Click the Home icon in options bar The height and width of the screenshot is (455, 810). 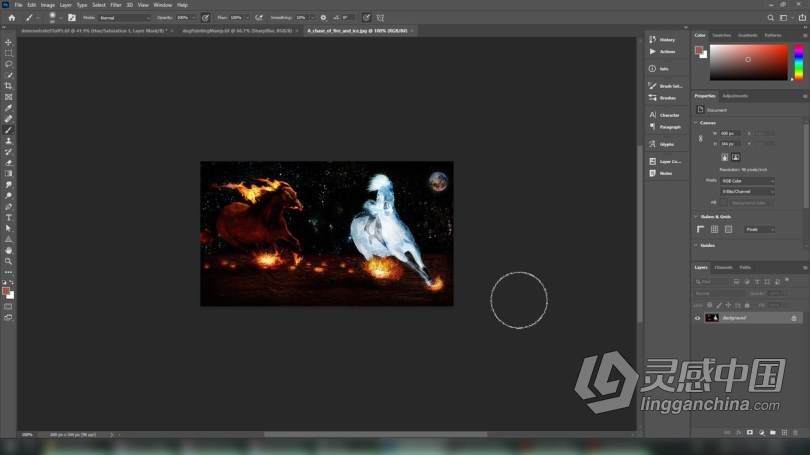(x=11, y=18)
